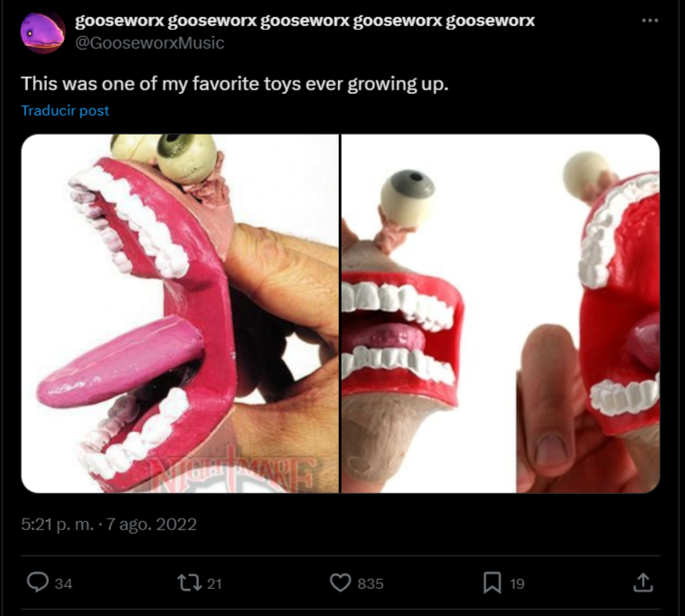Open the @GooseworxMusic handle link
685x616 pixels.
[150, 42]
